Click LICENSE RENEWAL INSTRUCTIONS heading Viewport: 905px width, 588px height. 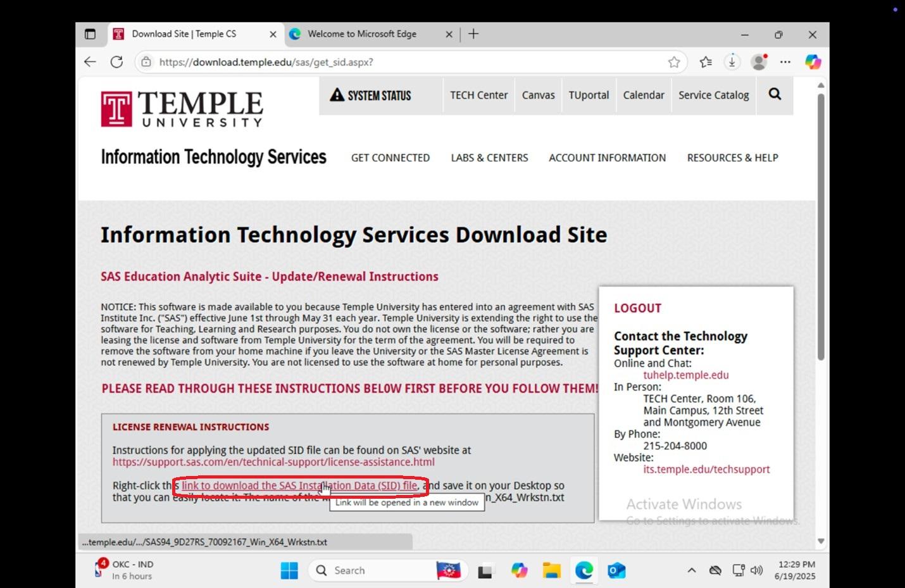pyautogui.click(x=190, y=427)
